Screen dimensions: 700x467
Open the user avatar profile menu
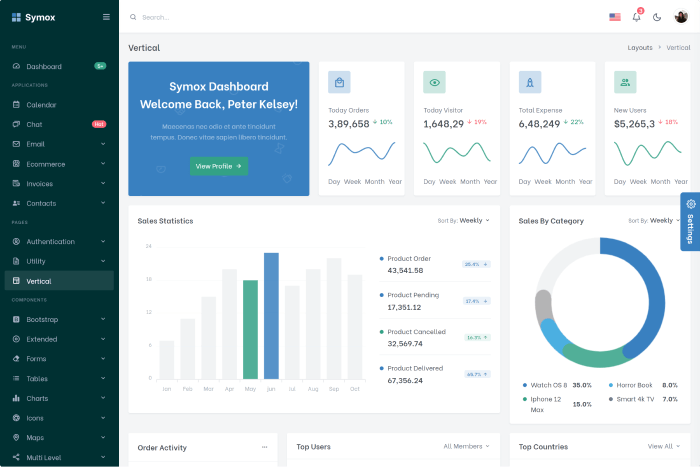tap(681, 17)
